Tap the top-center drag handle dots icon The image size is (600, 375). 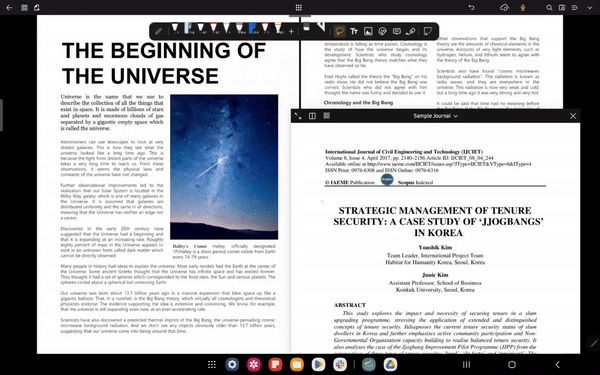pyautogui.click(x=299, y=8)
